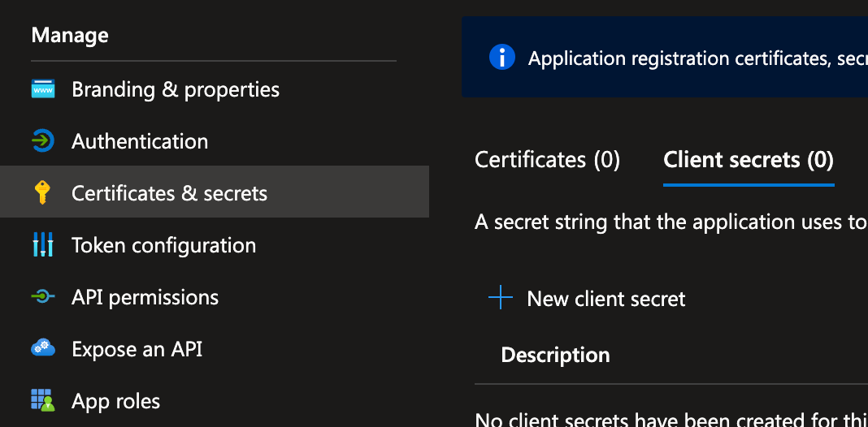
Task: Open Branding & properties menu item
Action: pyautogui.click(x=176, y=89)
